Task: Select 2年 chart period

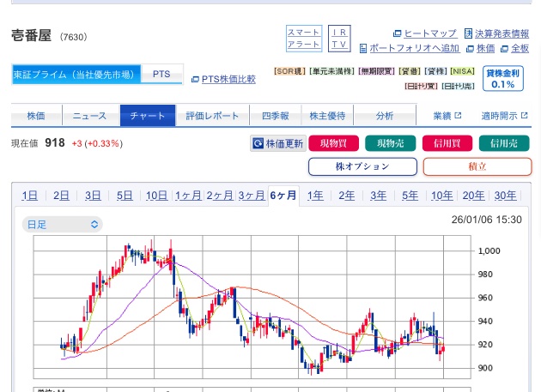Action: point(346,196)
